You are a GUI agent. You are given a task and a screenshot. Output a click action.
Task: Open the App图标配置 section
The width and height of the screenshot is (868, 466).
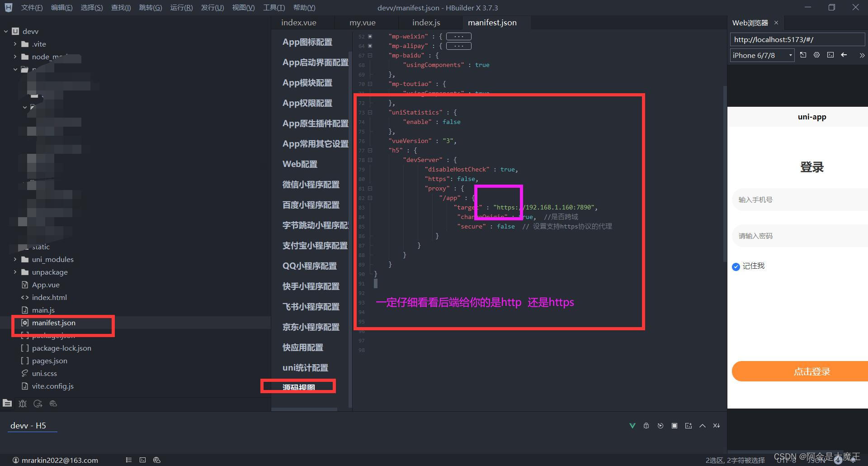(307, 42)
